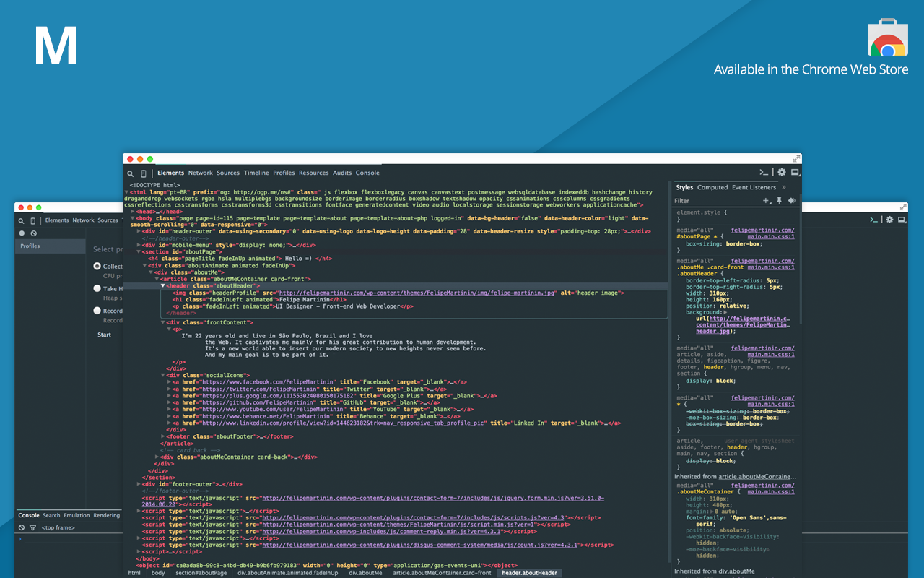Click the white M logo
This screenshot has width=924, height=578.
point(56,45)
